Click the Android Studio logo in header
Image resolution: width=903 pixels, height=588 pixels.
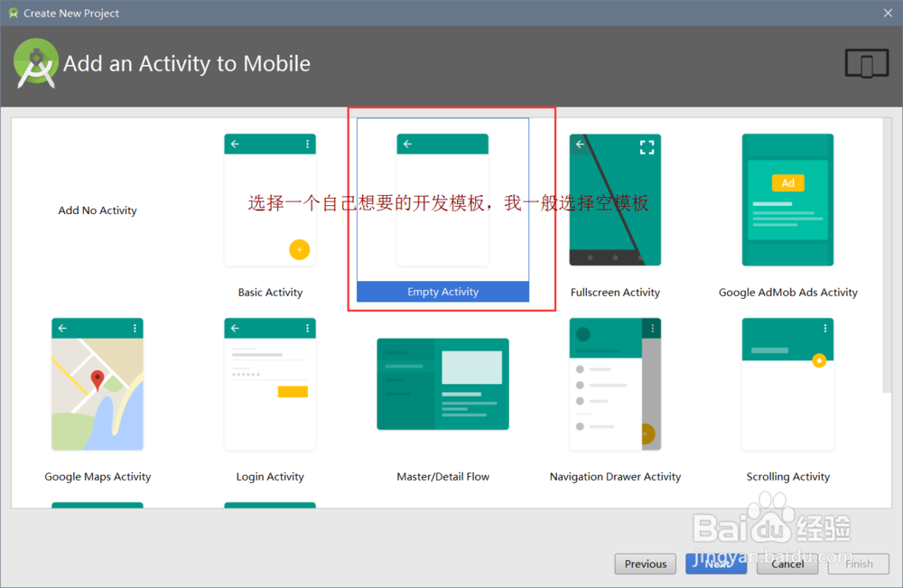(36, 63)
